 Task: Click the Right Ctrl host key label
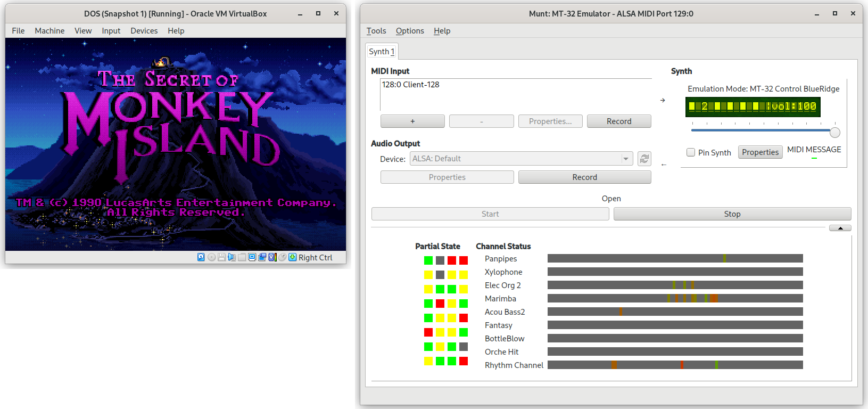click(x=315, y=258)
